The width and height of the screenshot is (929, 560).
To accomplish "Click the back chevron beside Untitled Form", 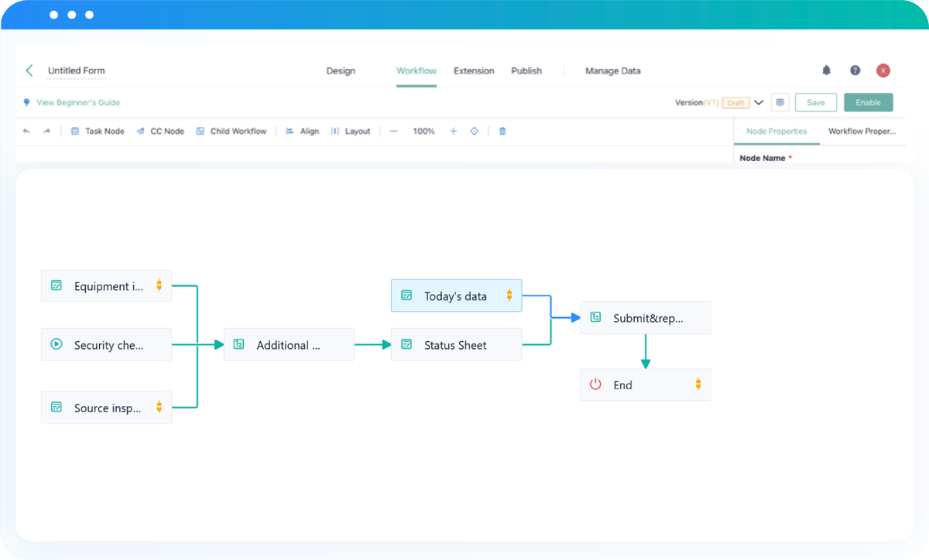I will [x=29, y=70].
